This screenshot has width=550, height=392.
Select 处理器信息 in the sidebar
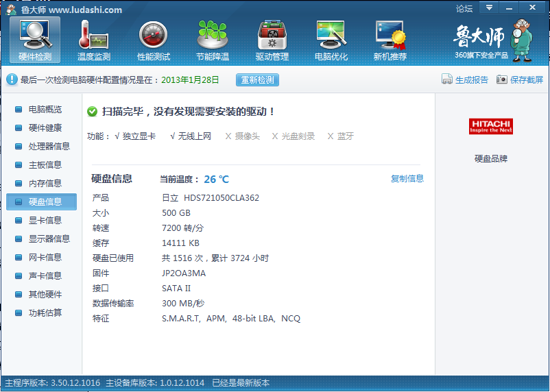click(x=41, y=146)
